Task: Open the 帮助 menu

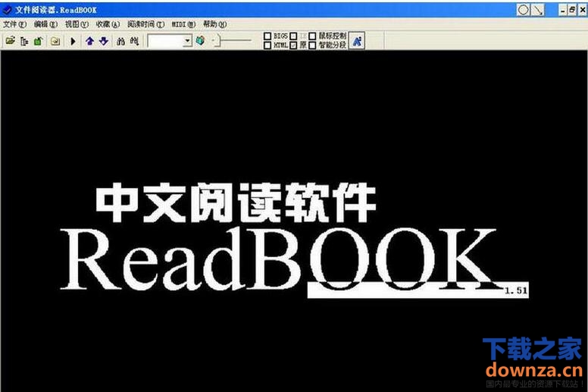Action: click(x=214, y=24)
